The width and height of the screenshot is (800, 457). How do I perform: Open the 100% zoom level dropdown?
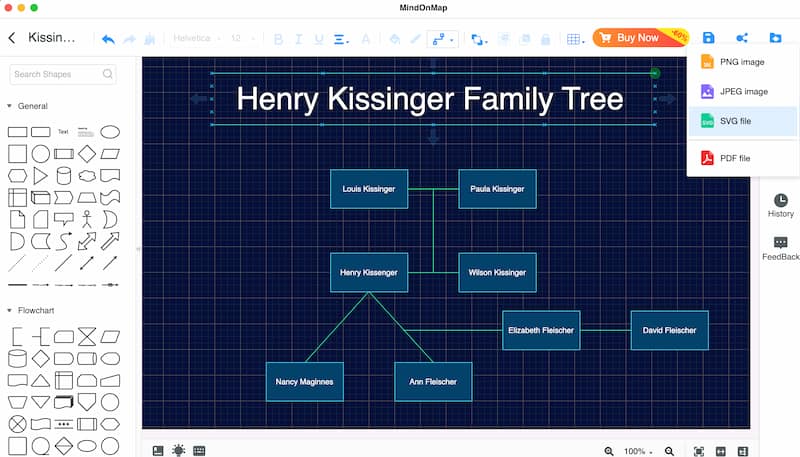638,451
